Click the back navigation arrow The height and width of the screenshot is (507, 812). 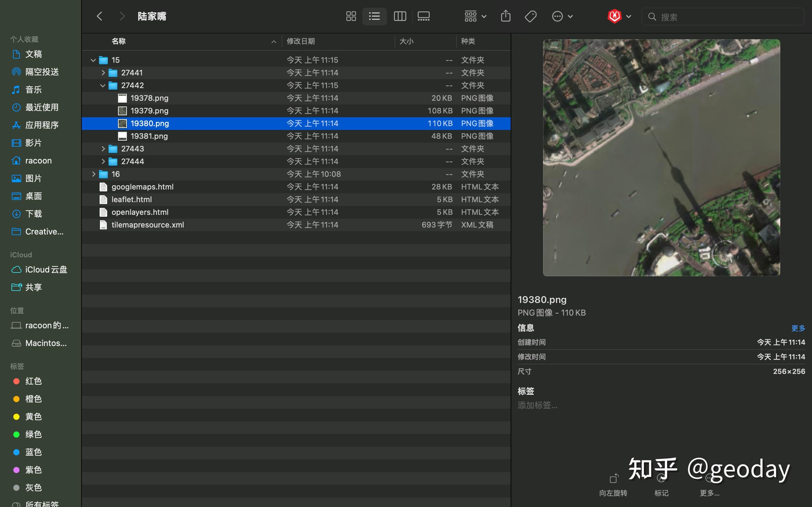pos(99,16)
